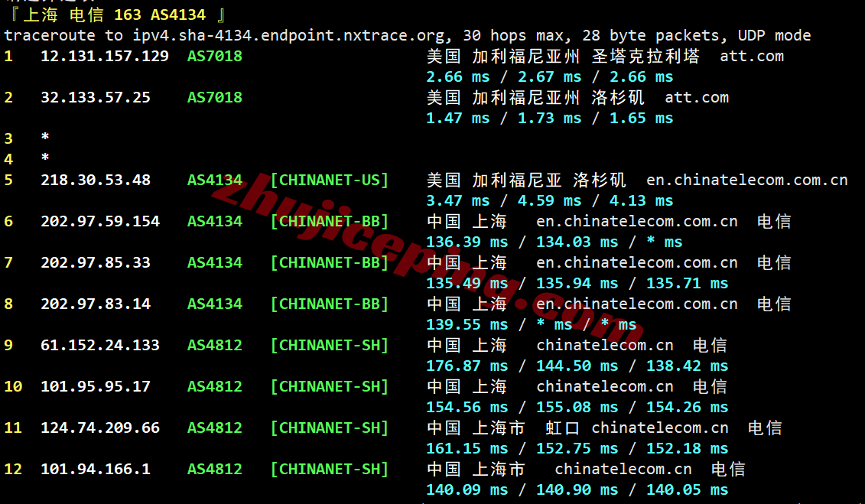865x504 pixels.
Task: Click chinatelecom.cn in the 101.94.166.1 row
Action: click(x=623, y=470)
